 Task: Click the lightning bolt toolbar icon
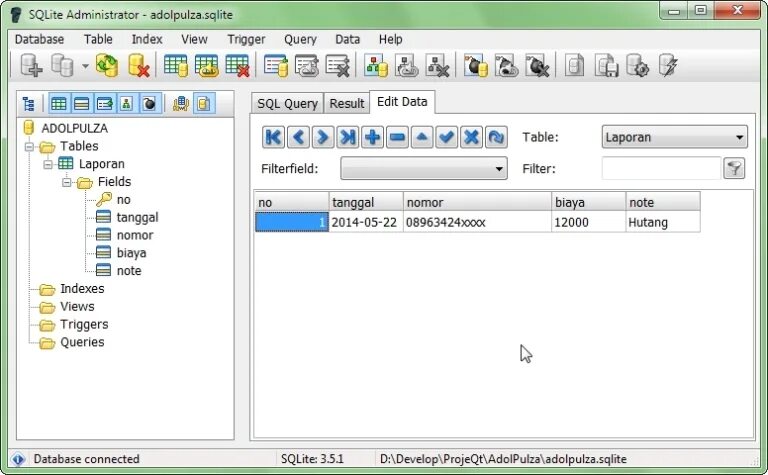[x=668, y=65]
